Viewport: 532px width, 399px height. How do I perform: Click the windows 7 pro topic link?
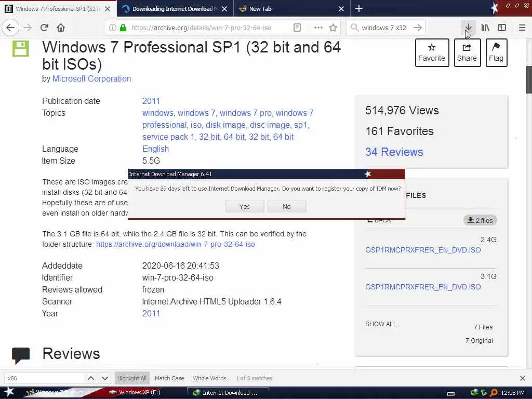pos(245,113)
